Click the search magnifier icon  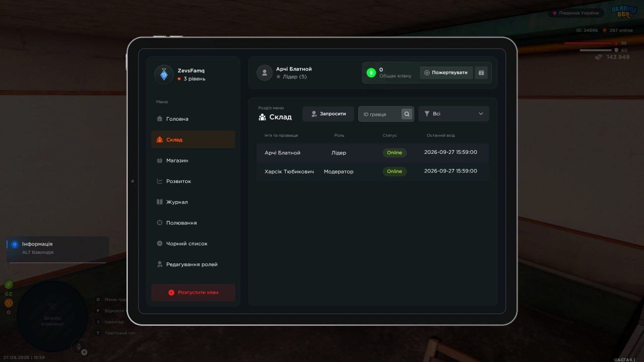tap(407, 114)
